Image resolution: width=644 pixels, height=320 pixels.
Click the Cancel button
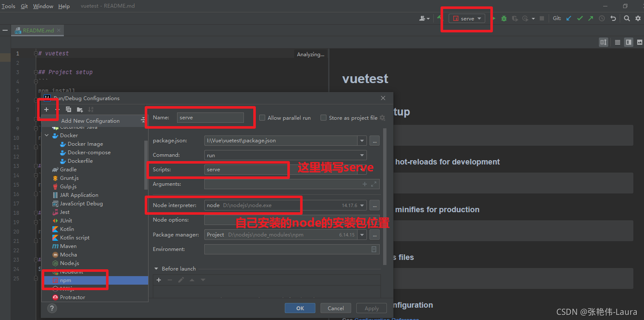pyautogui.click(x=335, y=308)
